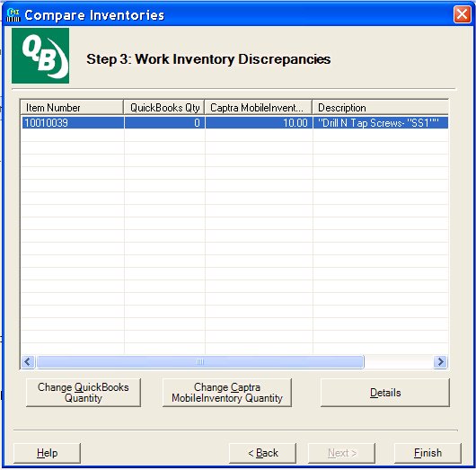Click the empty scrollbar track right of thumb
This screenshot has width=476, height=470.
pyautogui.click(x=399, y=361)
